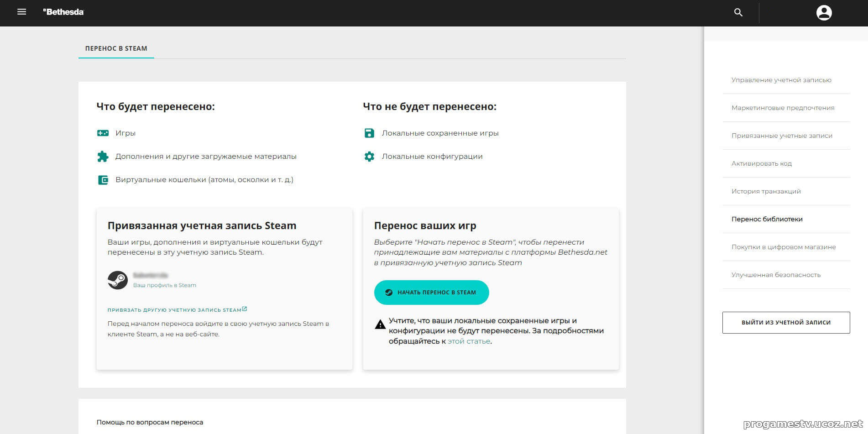Open search with the magnifier icon
868x434 pixels.
[x=738, y=12]
